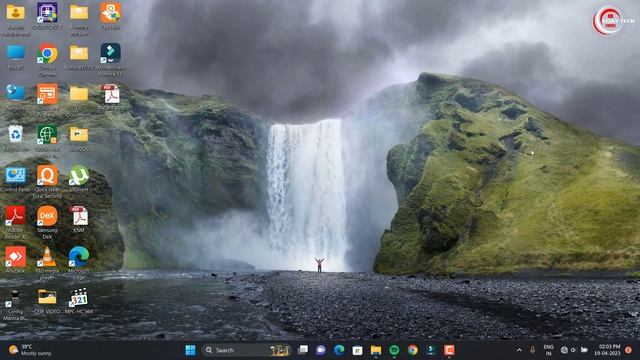Open Microsoft Store from the taskbar
This screenshot has height=360, width=640.
coord(358,350)
